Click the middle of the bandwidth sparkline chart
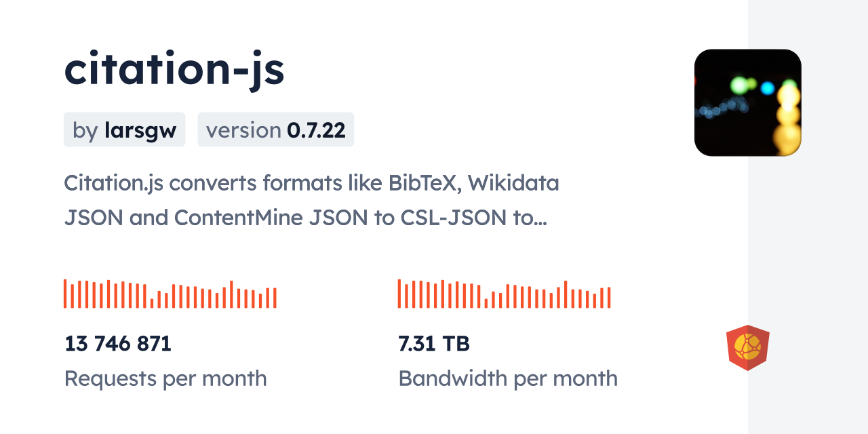The height and width of the screenshot is (434, 868). (504, 295)
